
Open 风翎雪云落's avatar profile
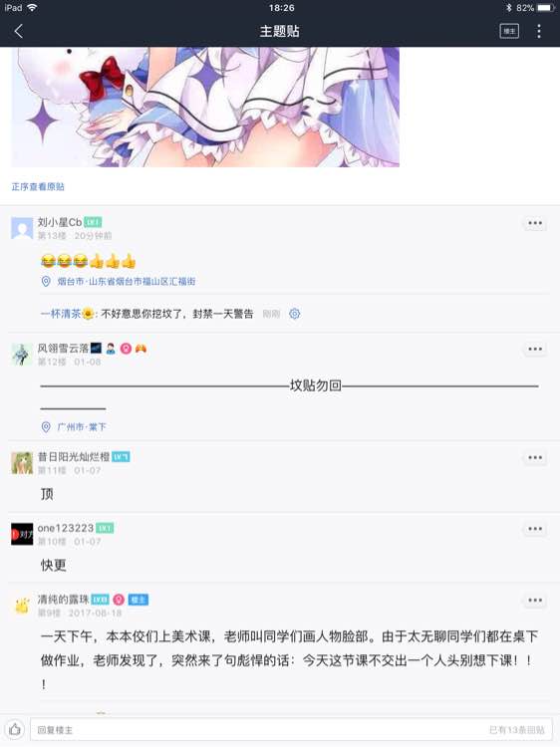[22, 354]
